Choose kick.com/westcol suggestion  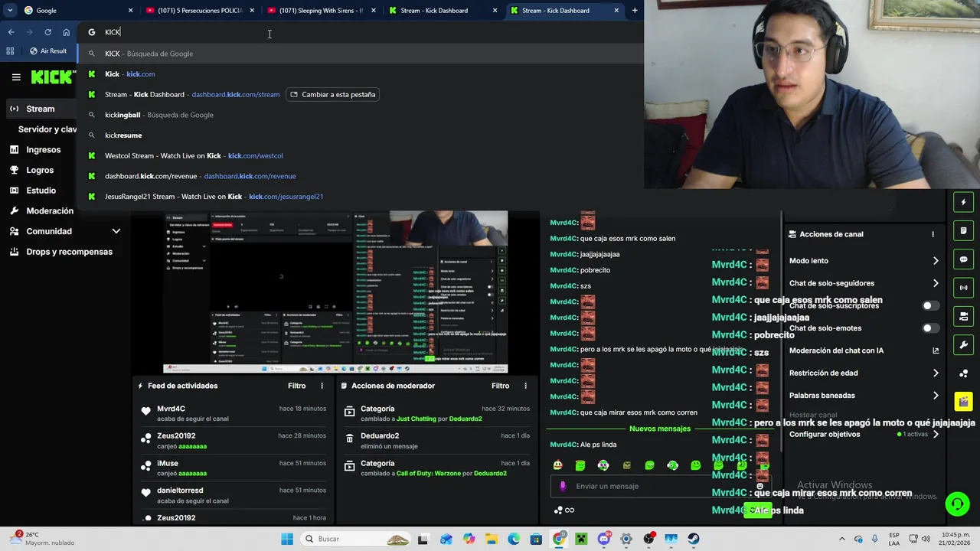360,155
